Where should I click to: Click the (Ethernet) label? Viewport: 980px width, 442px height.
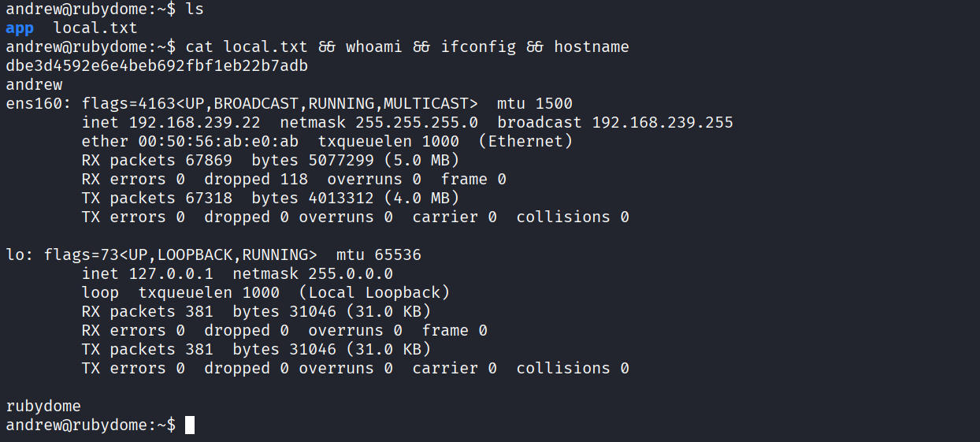click(530, 142)
